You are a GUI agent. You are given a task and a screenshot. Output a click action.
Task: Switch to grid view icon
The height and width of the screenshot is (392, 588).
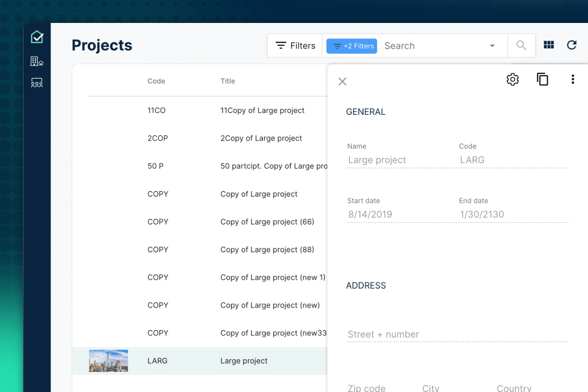pyautogui.click(x=548, y=45)
